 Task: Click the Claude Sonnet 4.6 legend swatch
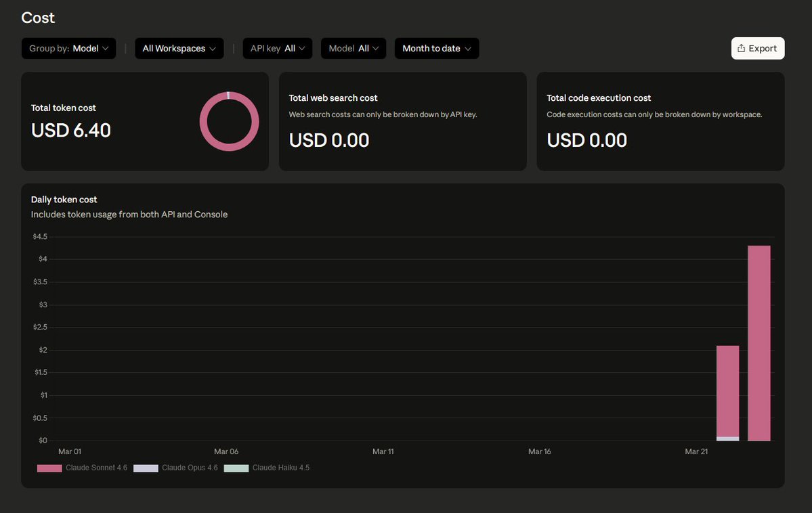pyautogui.click(x=49, y=468)
